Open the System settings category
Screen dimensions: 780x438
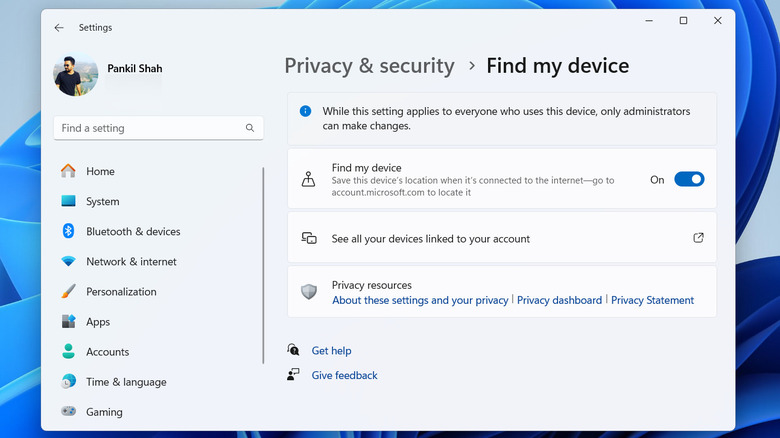(102, 201)
